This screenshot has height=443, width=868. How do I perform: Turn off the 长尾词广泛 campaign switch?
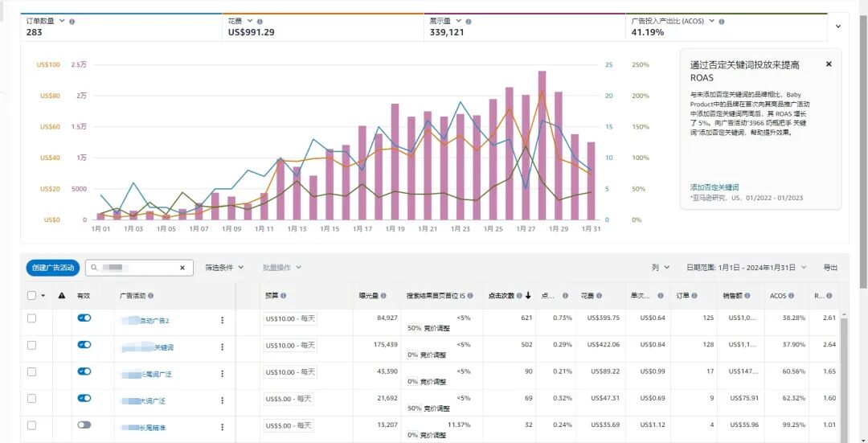84,371
